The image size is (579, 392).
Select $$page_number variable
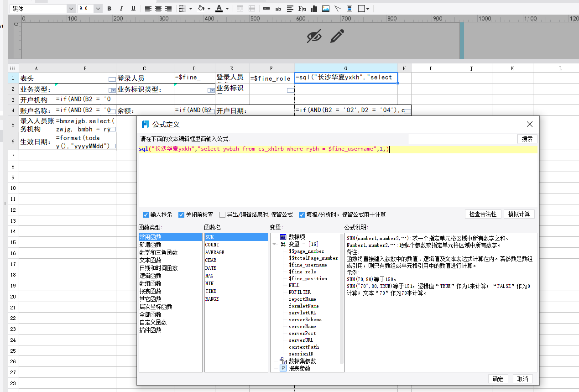pos(306,251)
